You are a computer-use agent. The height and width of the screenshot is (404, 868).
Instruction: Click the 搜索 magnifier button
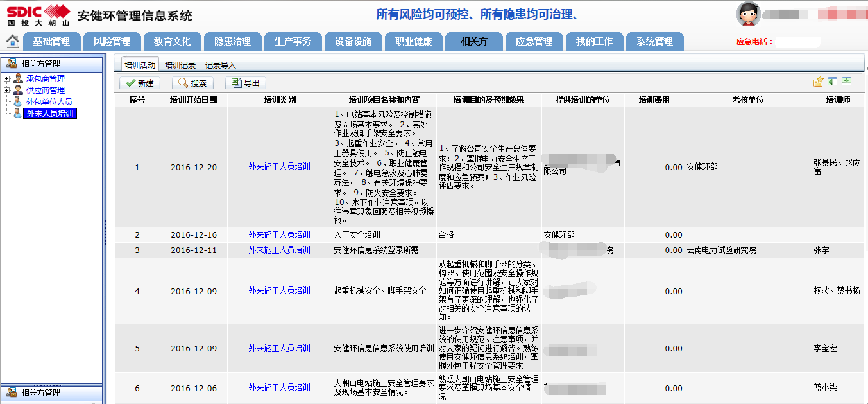[x=192, y=83]
